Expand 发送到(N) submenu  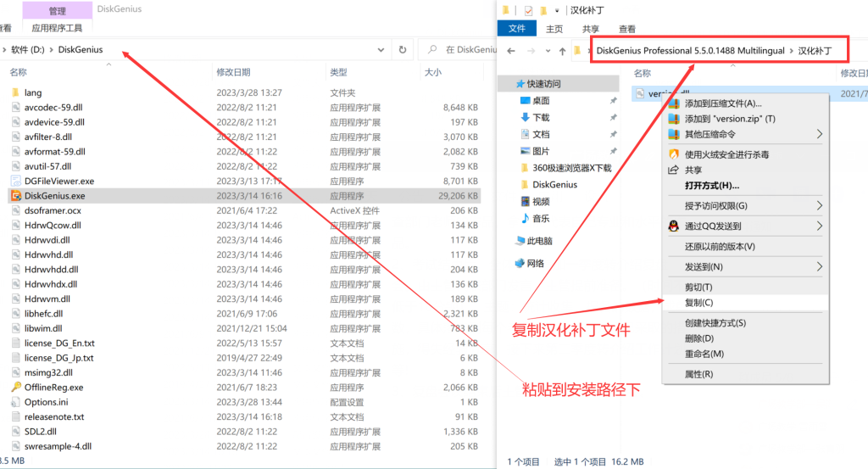click(745, 266)
